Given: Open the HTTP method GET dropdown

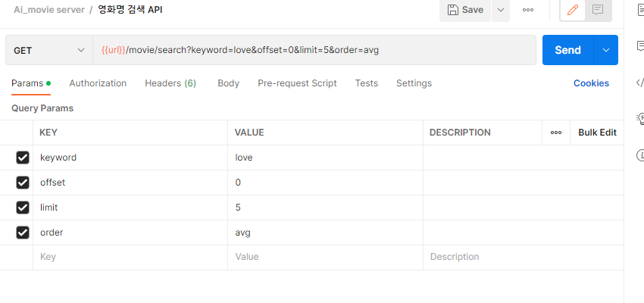Looking at the screenshot, I should tap(49, 51).
